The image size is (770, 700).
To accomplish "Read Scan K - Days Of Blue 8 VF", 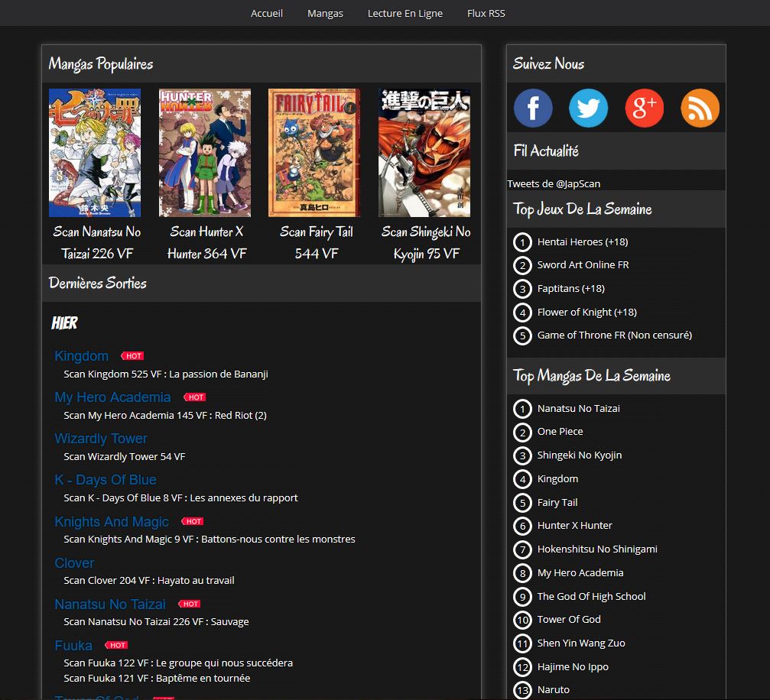I will tap(180, 497).
